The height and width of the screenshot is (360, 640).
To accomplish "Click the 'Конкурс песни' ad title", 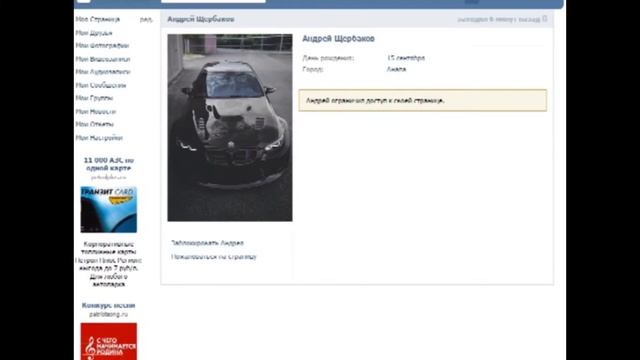I will pyautogui.click(x=108, y=305).
